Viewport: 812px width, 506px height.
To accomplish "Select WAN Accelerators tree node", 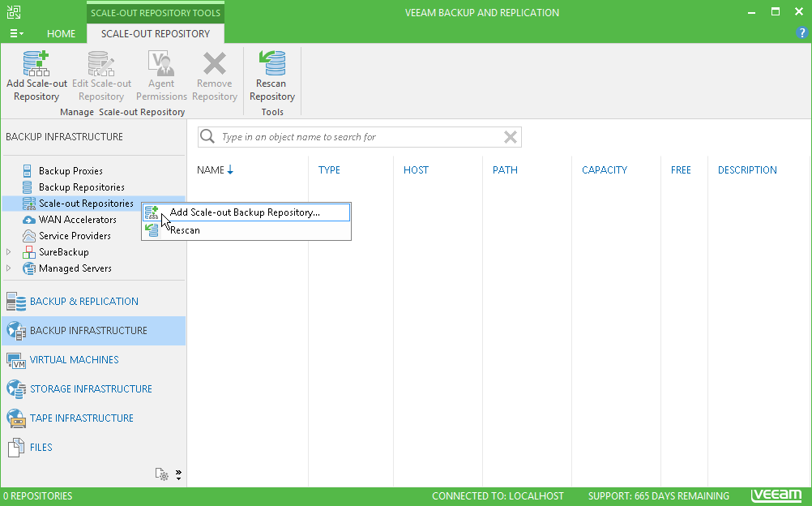I will 77,219.
